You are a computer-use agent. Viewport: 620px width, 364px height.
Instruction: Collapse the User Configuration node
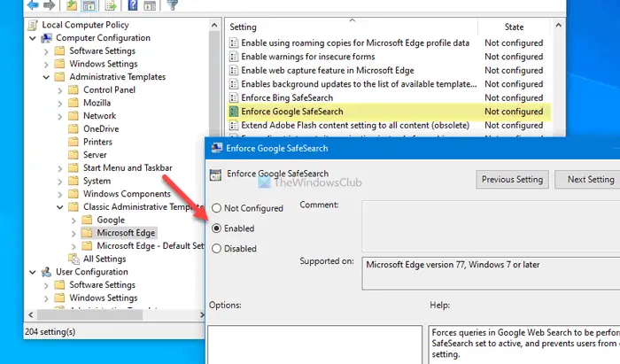pos(33,272)
